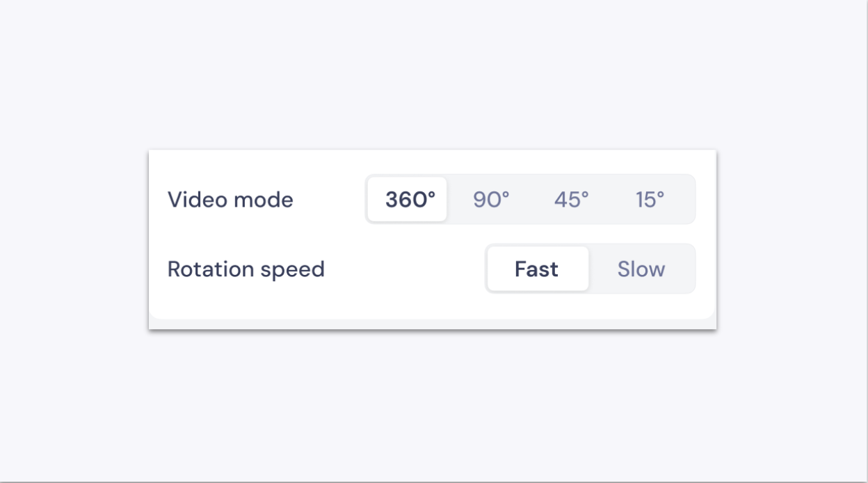Click the Video mode label
This screenshot has width=868, height=483.
tap(230, 200)
